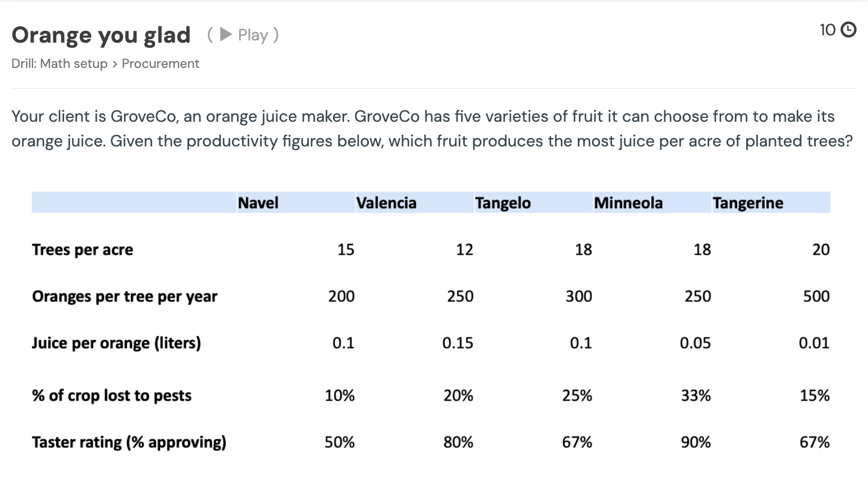Click the timer showing 10
The width and height of the screenshot is (868, 496).
(x=826, y=29)
